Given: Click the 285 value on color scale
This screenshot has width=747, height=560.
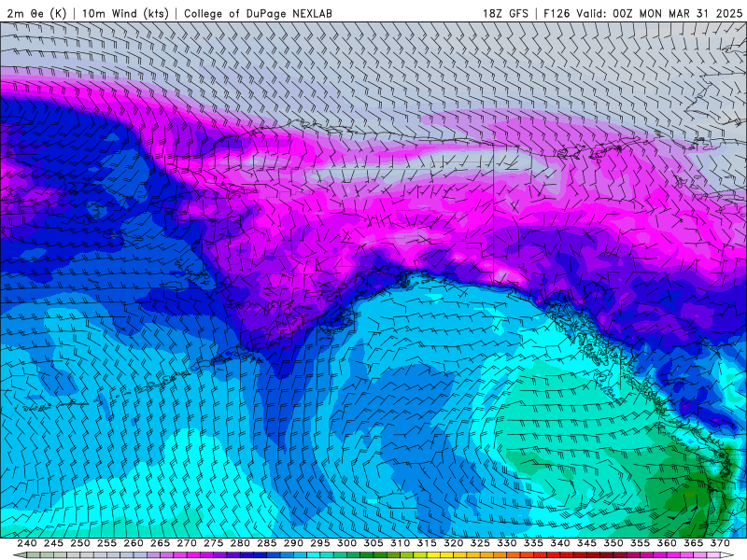Looking at the screenshot, I should (x=267, y=543).
